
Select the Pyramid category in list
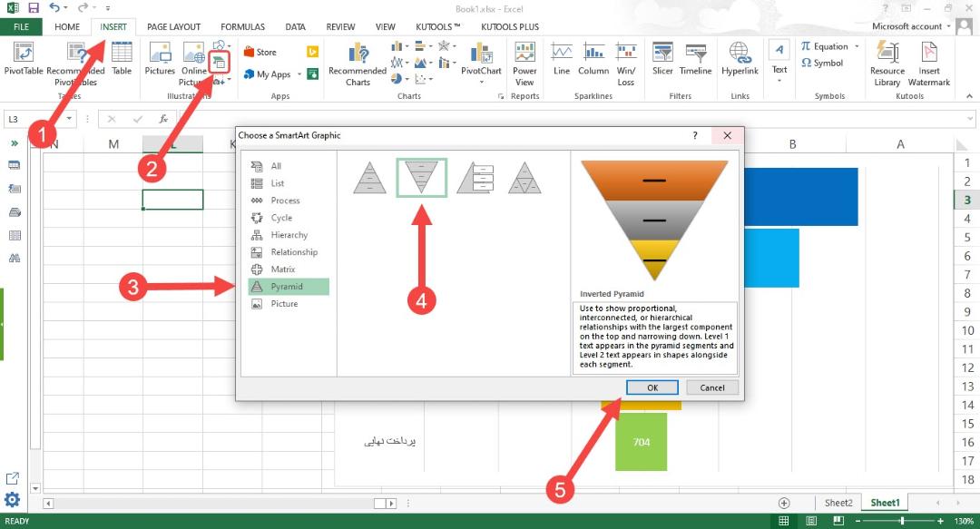(x=289, y=287)
